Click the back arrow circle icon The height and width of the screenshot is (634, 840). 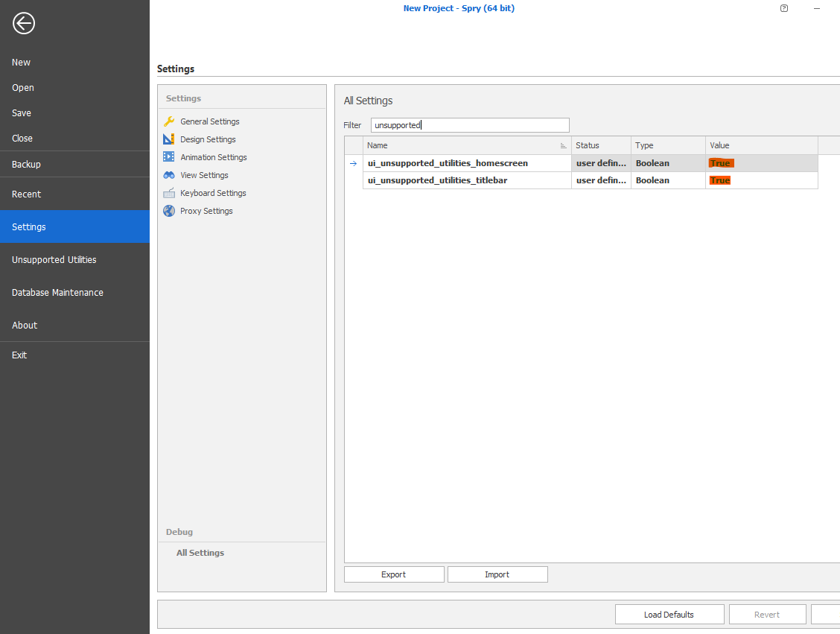click(x=24, y=24)
